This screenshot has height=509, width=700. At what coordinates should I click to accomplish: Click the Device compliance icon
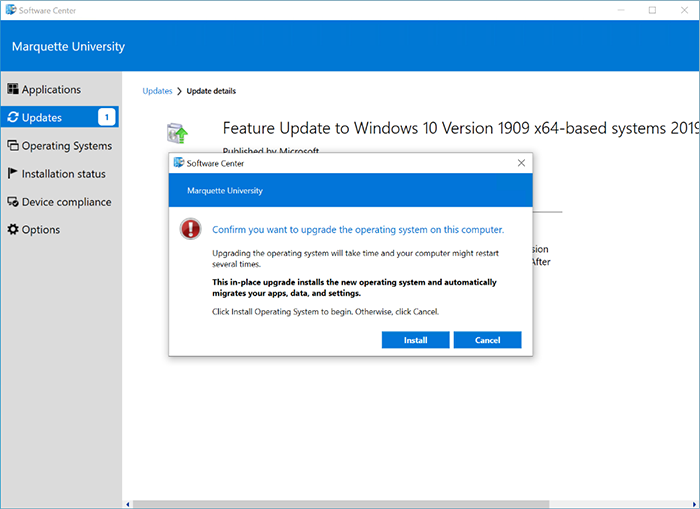[13, 202]
